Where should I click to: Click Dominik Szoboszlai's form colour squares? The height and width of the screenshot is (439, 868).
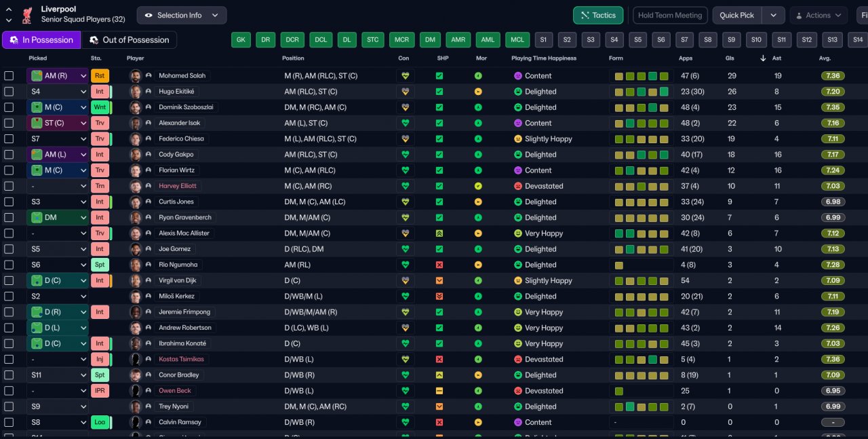(x=641, y=107)
